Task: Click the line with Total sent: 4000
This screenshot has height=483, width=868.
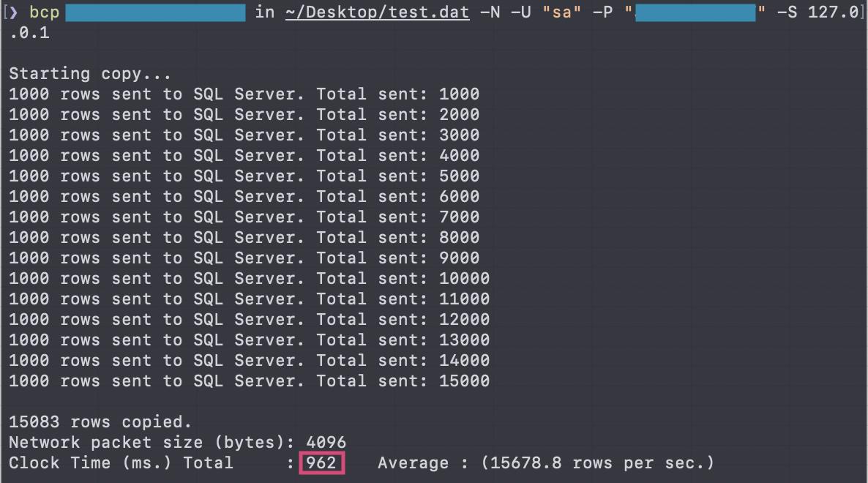Action: 244,155
